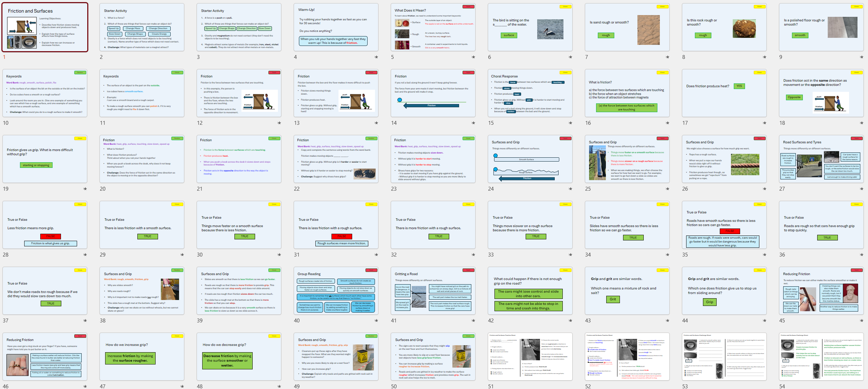Screen dimensions: 868x389
Task: Select slide 54 challenge sheet thumbnail
Action: tap(821, 357)
